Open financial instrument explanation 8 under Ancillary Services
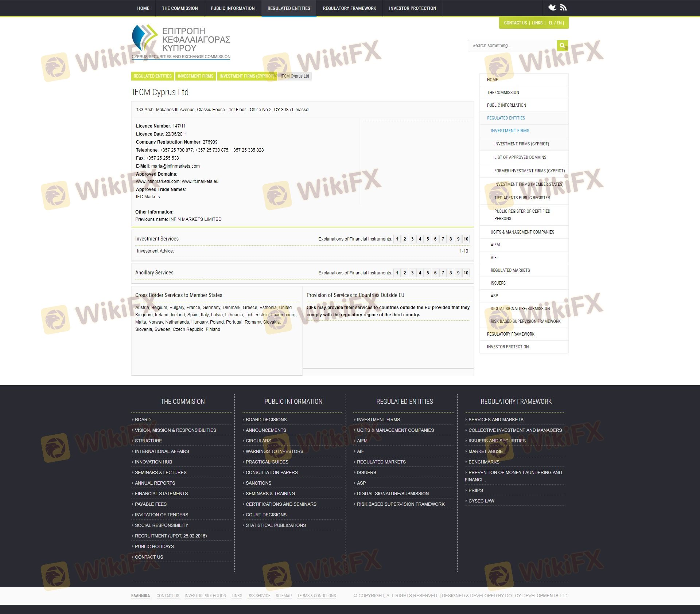Viewport: 700px width, 614px height. point(451,273)
